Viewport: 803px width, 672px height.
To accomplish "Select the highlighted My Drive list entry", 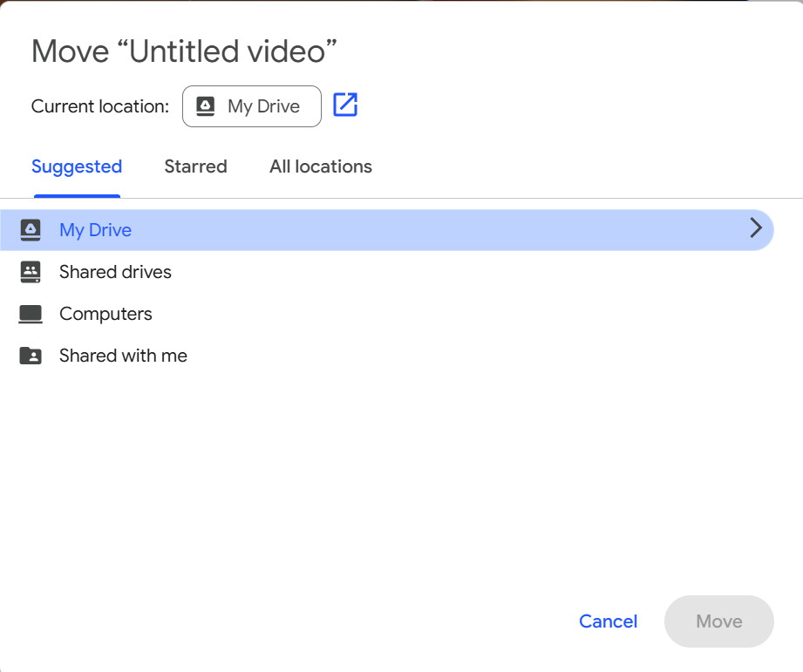I will (386, 230).
